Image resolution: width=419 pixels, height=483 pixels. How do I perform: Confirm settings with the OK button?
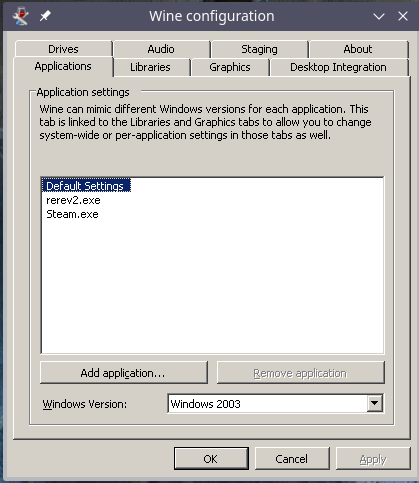pyautogui.click(x=211, y=459)
